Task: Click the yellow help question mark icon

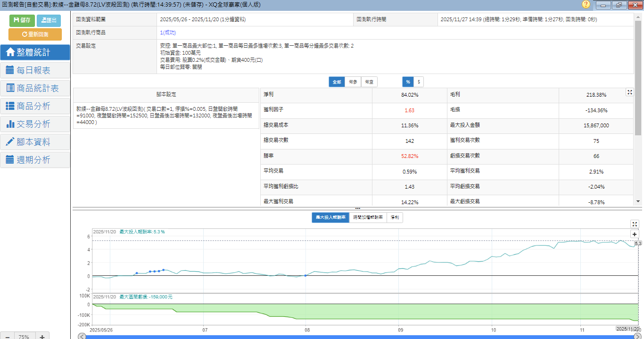Action: click(x=586, y=5)
